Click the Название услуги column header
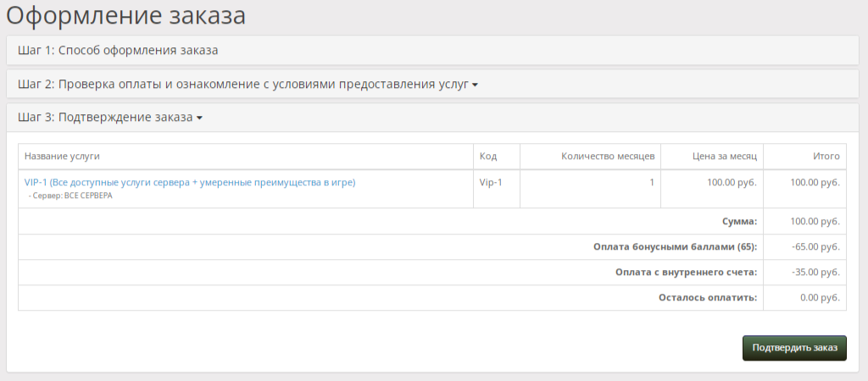The width and height of the screenshot is (868, 381). coord(62,157)
